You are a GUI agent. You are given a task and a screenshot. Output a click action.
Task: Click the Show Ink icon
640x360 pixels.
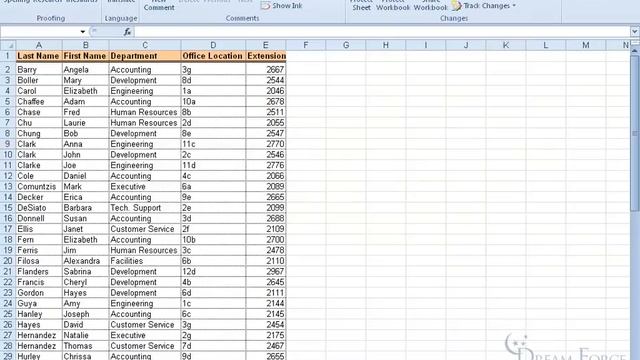click(265, 6)
